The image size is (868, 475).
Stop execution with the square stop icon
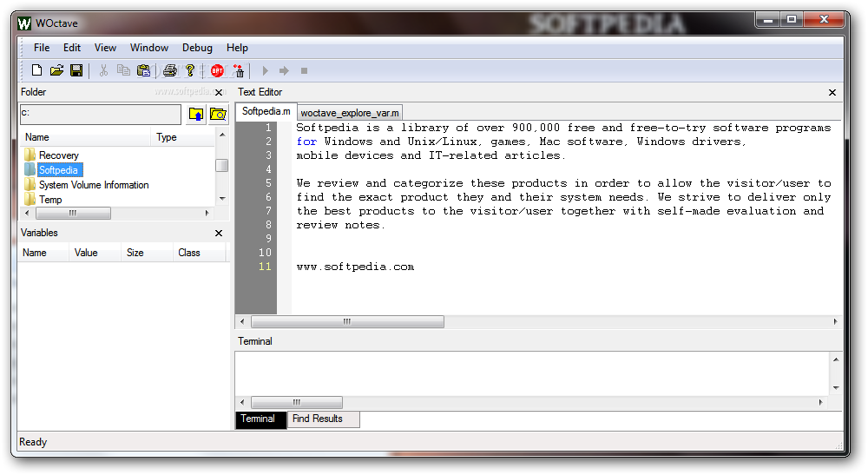304,70
